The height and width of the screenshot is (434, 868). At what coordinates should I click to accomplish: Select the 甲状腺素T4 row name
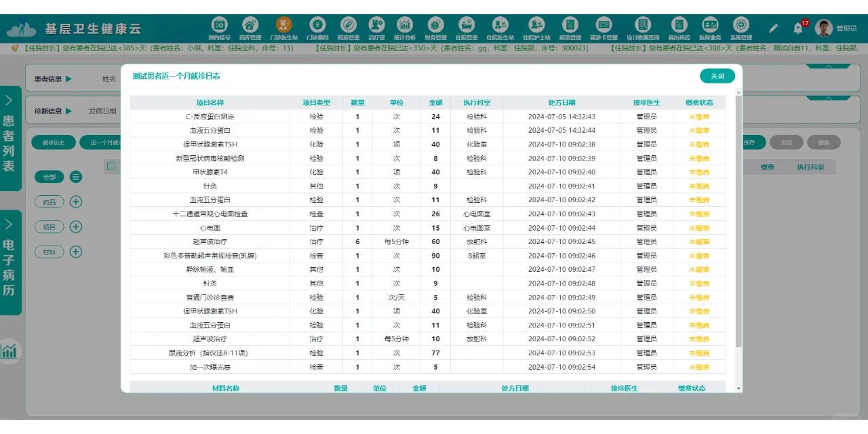click(210, 172)
